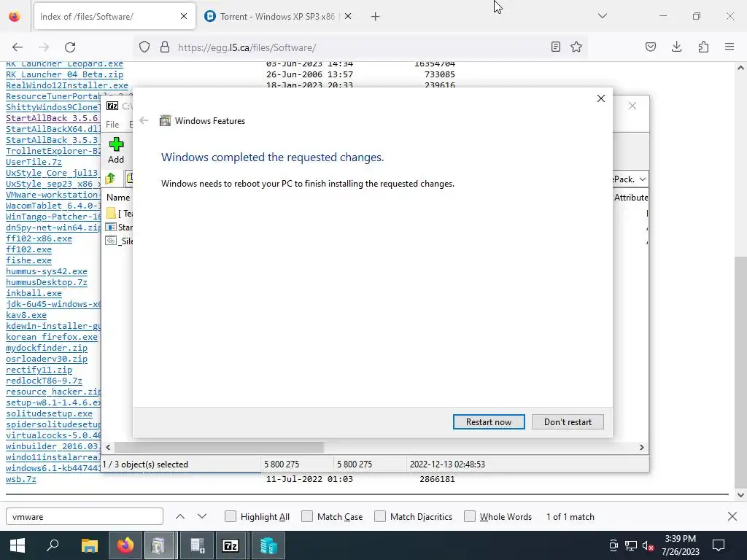The width and height of the screenshot is (747, 560).
Task: Open the RealWindo12Installer.exe link
Action: pyautogui.click(x=66, y=85)
